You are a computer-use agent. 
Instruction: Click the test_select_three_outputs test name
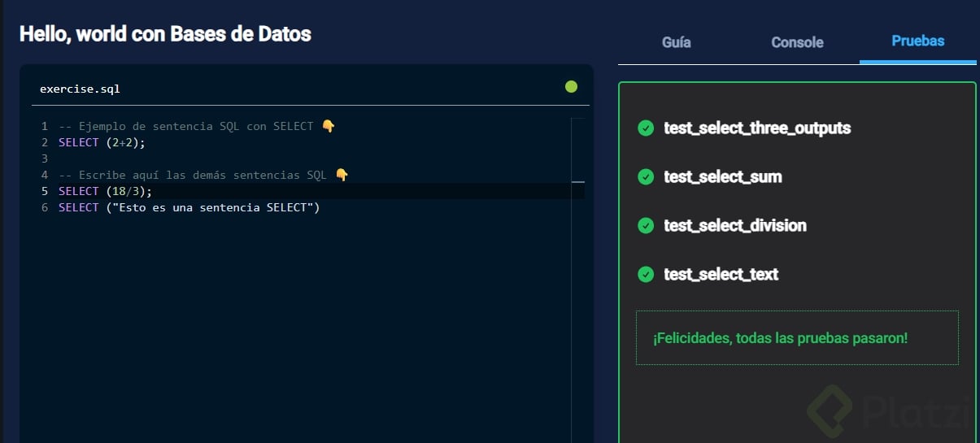tap(757, 128)
